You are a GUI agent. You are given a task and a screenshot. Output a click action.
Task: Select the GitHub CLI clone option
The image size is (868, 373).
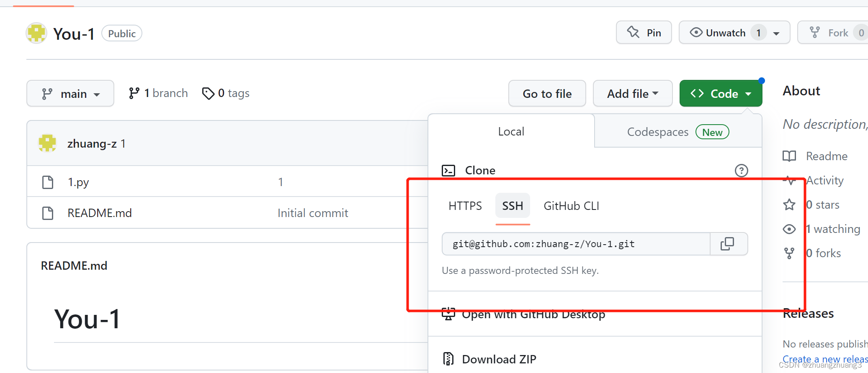tap(571, 206)
